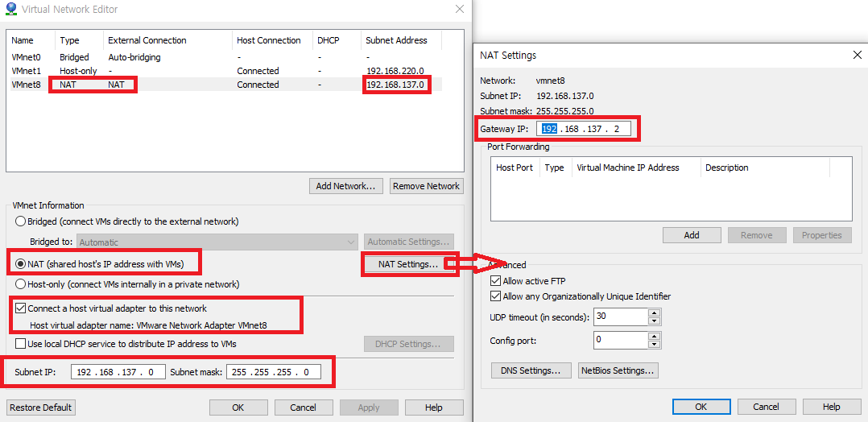Click the Add Network button

click(x=346, y=186)
